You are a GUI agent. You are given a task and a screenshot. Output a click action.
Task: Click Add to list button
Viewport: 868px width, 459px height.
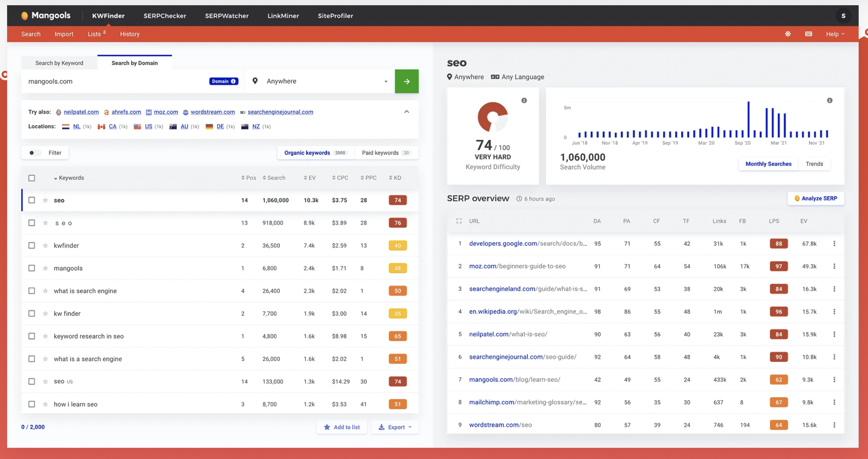[x=342, y=427]
